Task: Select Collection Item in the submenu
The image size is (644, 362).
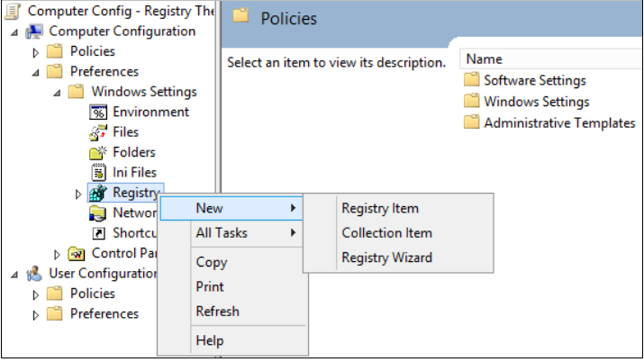Action: pyautogui.click(x=386, y=232)
